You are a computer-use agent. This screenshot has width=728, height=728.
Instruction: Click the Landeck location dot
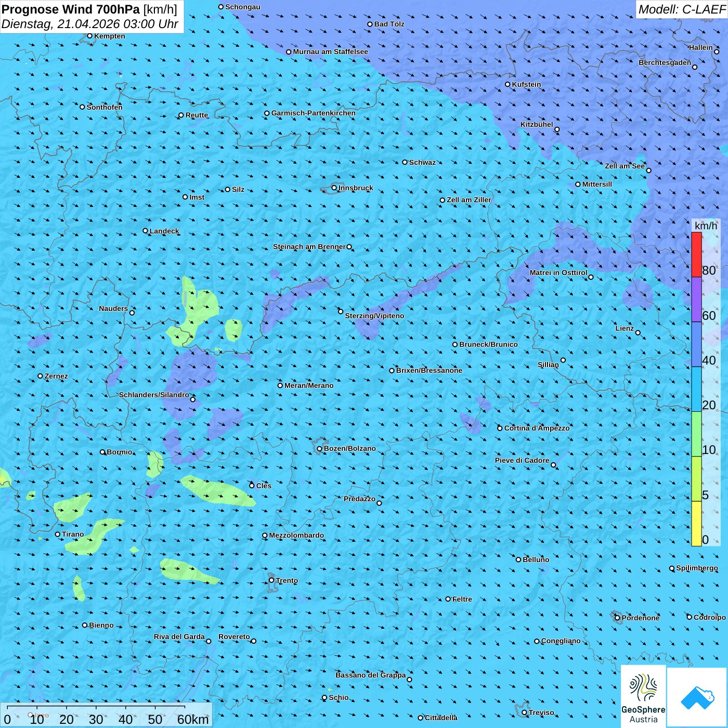click(146, 231)
